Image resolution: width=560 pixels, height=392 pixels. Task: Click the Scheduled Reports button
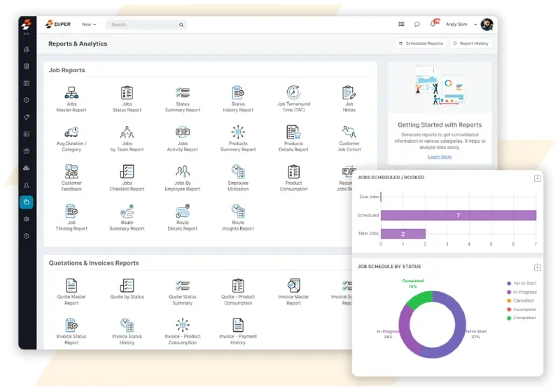point(421,43)
